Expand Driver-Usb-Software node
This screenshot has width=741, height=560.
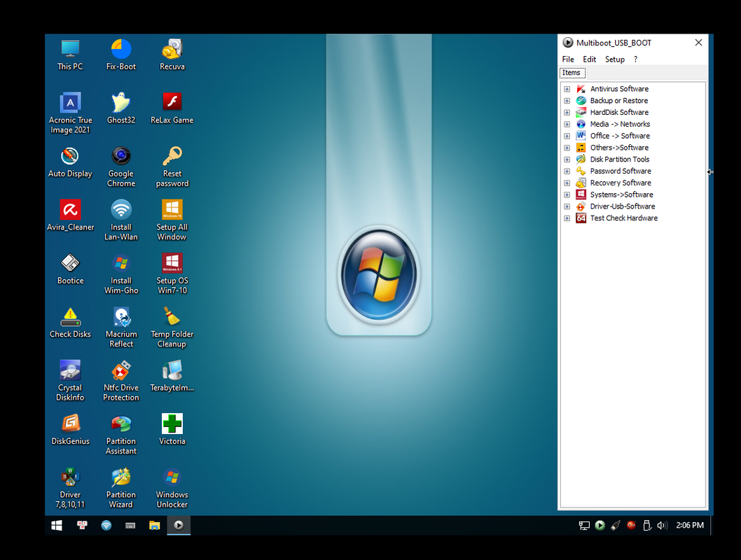pos(567,206)
